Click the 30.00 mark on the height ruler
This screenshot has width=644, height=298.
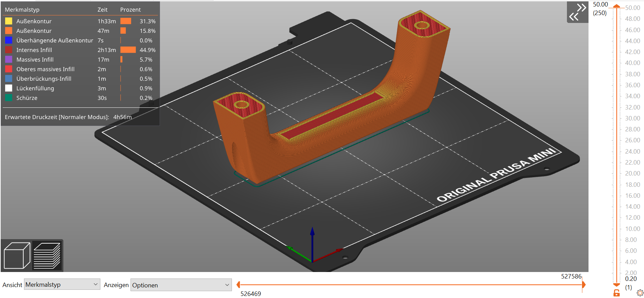(632, 118)
